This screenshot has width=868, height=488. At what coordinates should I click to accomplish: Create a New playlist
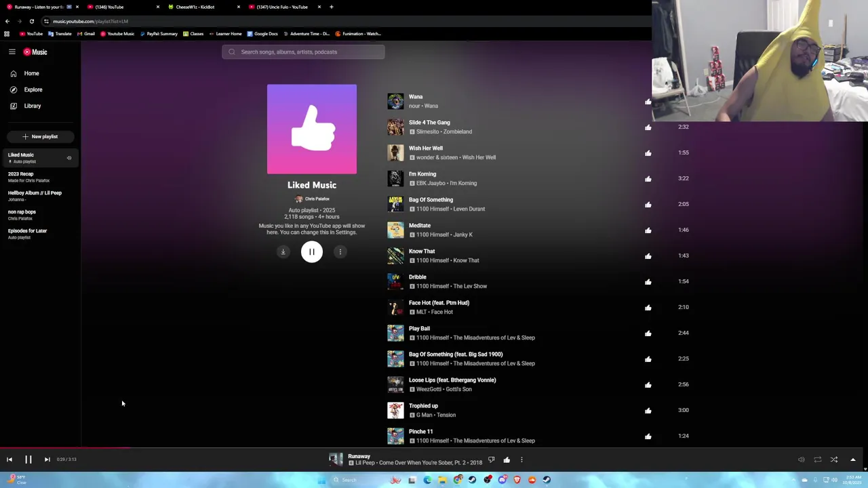[x=40, y=136]
